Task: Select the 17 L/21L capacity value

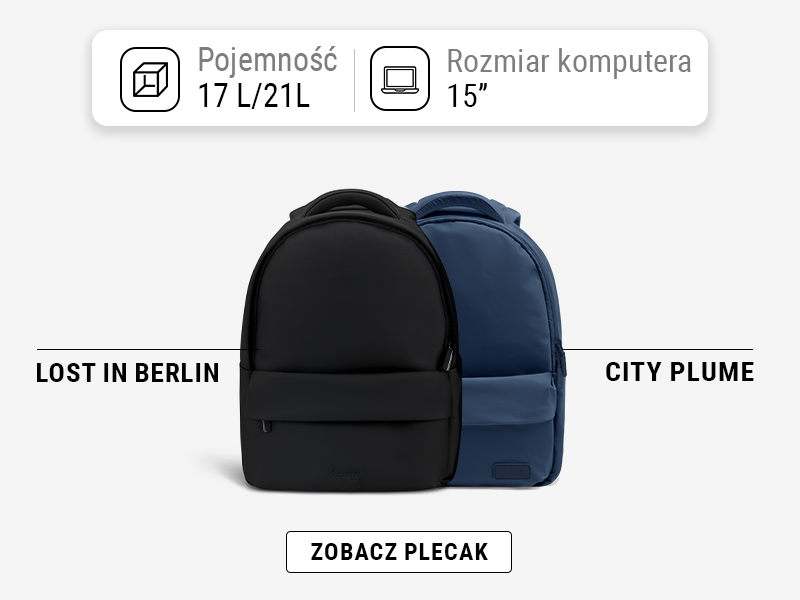Action: [x=254, y=95]
